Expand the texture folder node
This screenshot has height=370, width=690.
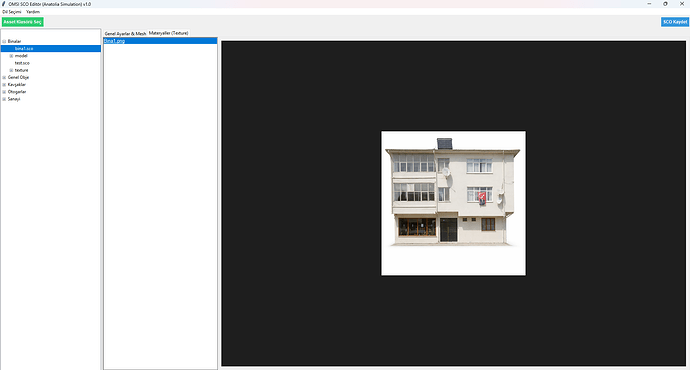(11, 70)
